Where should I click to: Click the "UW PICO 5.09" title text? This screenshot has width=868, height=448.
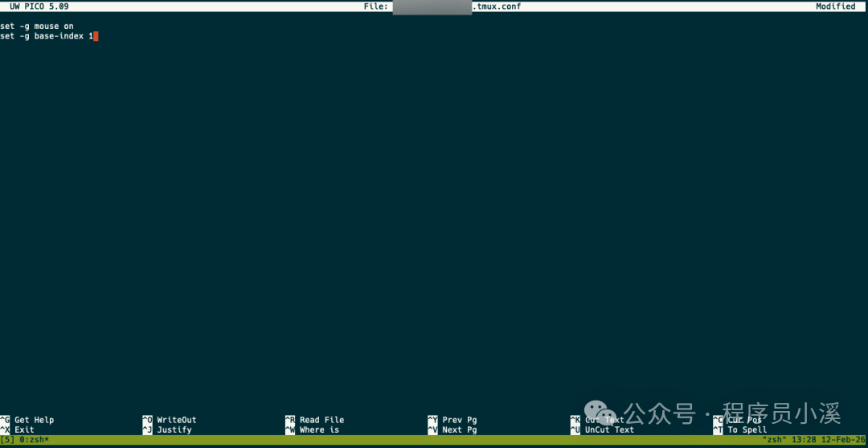pyautogui.click(x=39, y=6)
